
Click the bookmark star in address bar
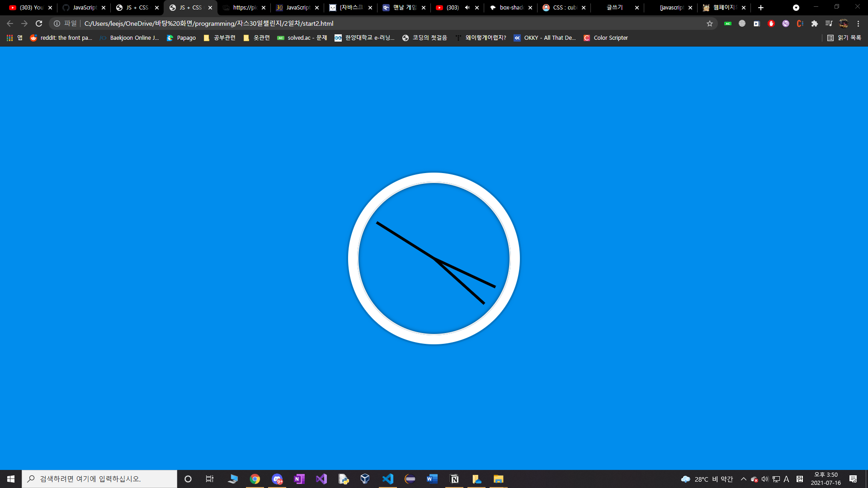(709, 23)
